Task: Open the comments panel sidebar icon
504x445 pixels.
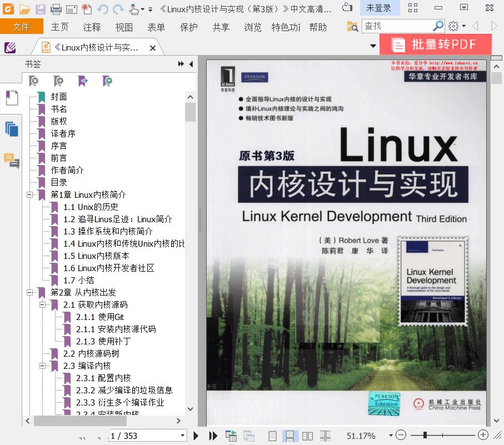Action: [x=12, y=161]
